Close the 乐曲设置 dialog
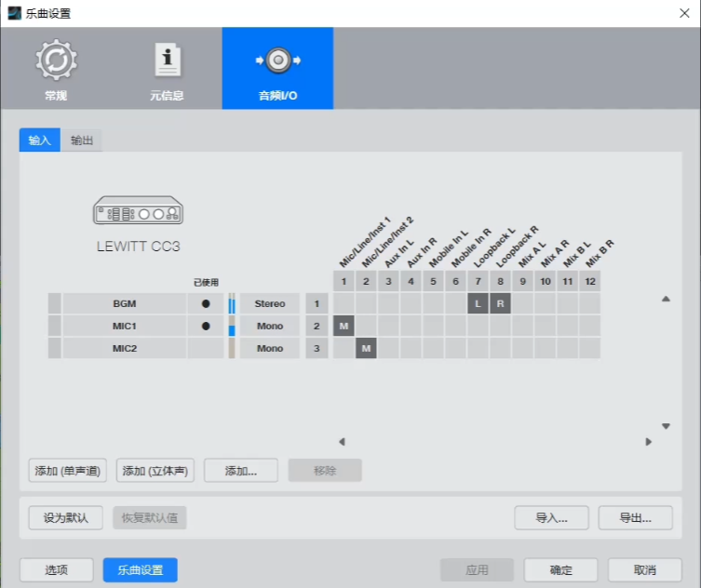The height and width of the screenshot is (588, 701). (x=684, y=13)
